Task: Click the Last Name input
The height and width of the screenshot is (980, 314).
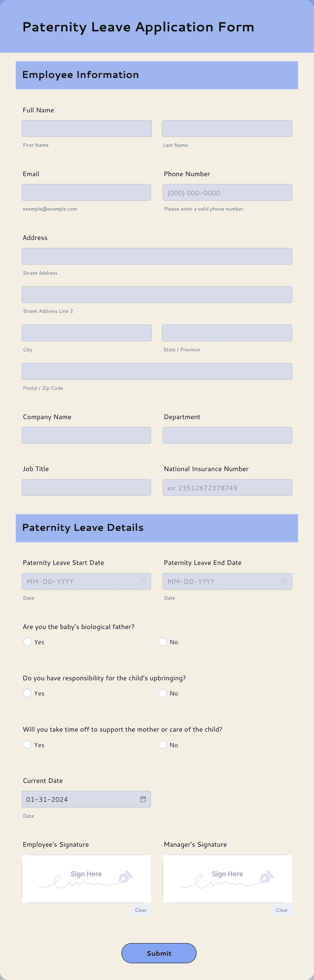Action: (227, 128)
